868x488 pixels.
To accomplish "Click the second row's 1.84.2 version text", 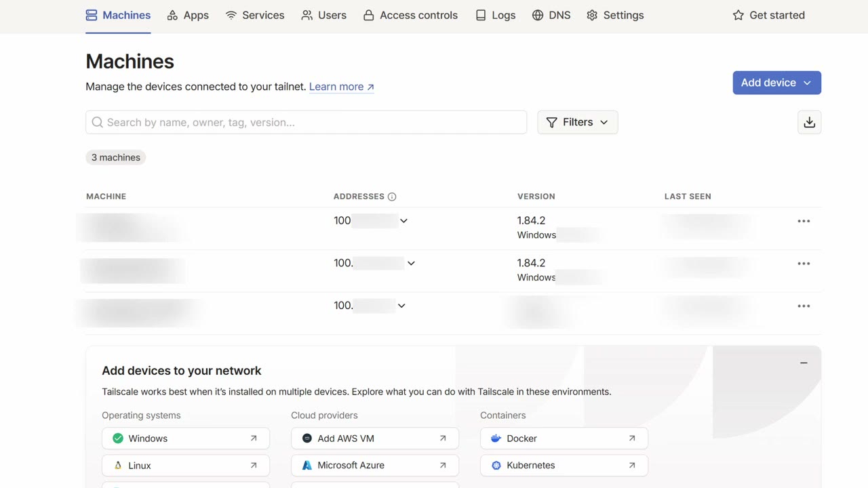I will click(531, 263).
